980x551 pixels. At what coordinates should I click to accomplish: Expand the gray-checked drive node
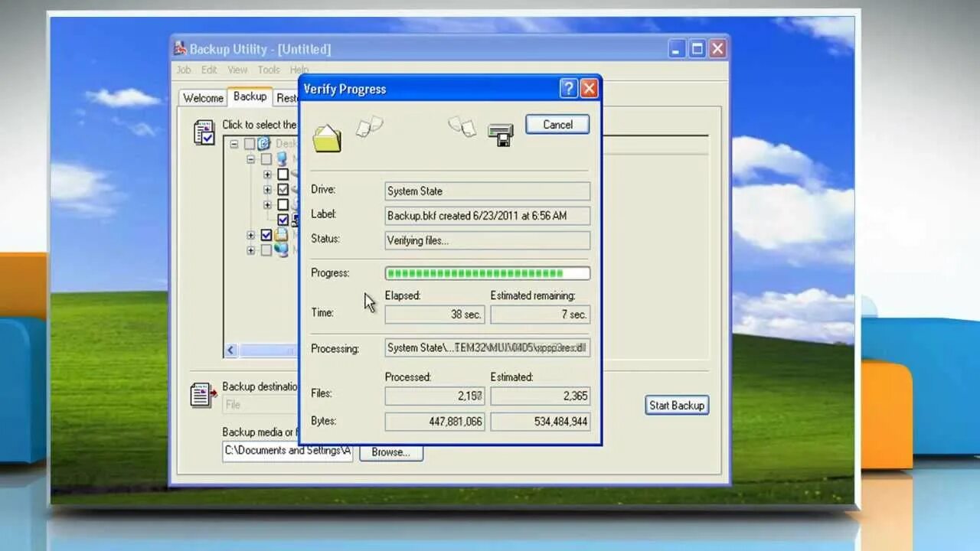coord(267,189)
